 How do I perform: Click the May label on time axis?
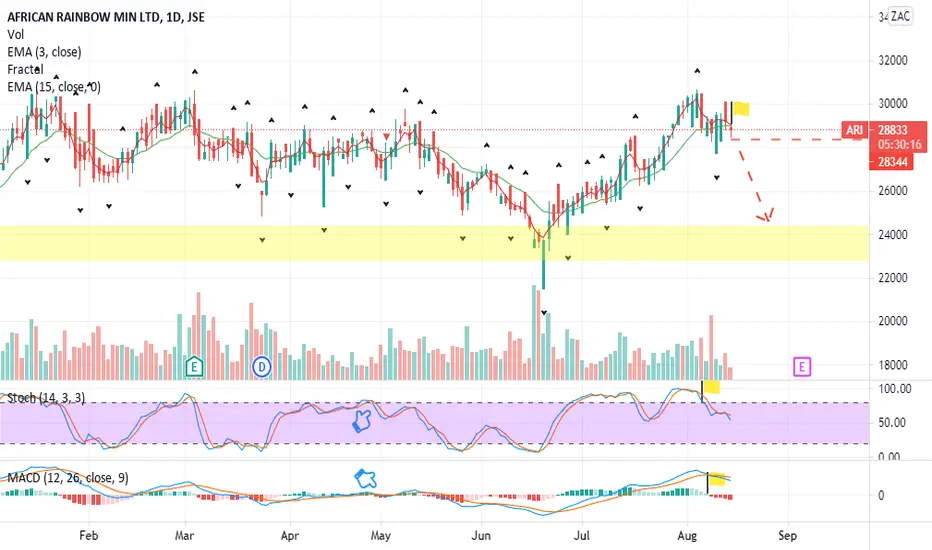pyautogui.click(x=380, y=536)
